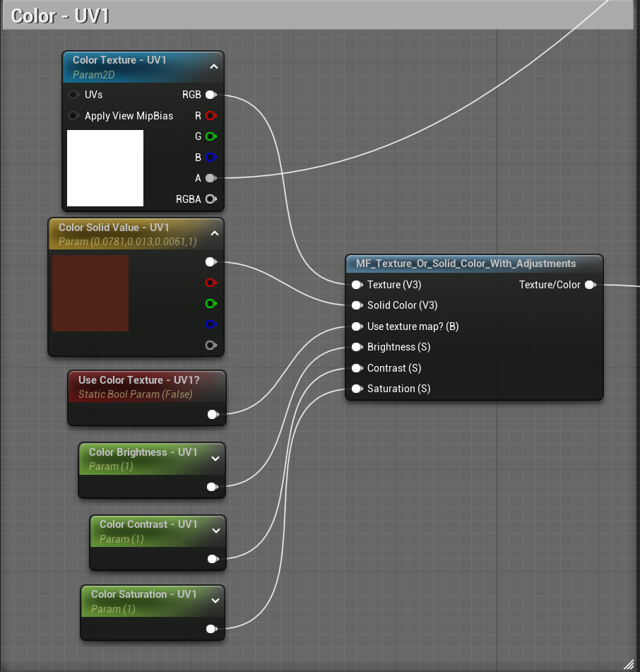Click the Solid Color (V3) input pin

coord(357,305)
